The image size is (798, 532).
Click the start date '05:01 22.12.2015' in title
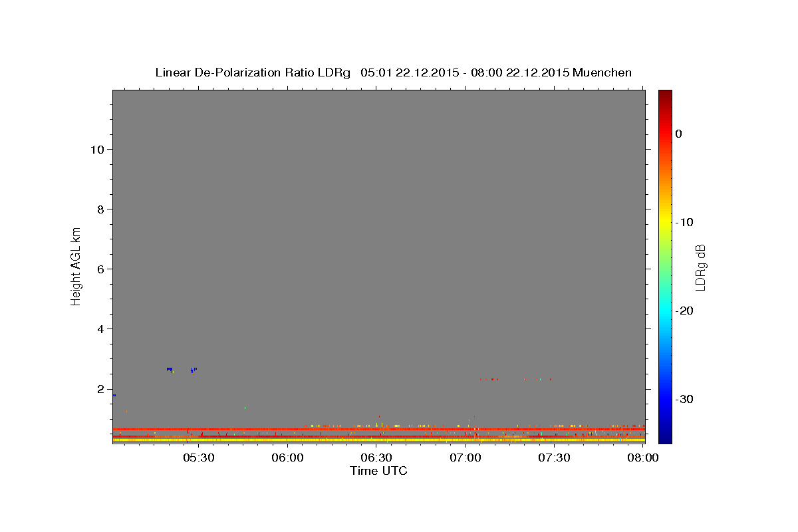click(x=409, y=72)
